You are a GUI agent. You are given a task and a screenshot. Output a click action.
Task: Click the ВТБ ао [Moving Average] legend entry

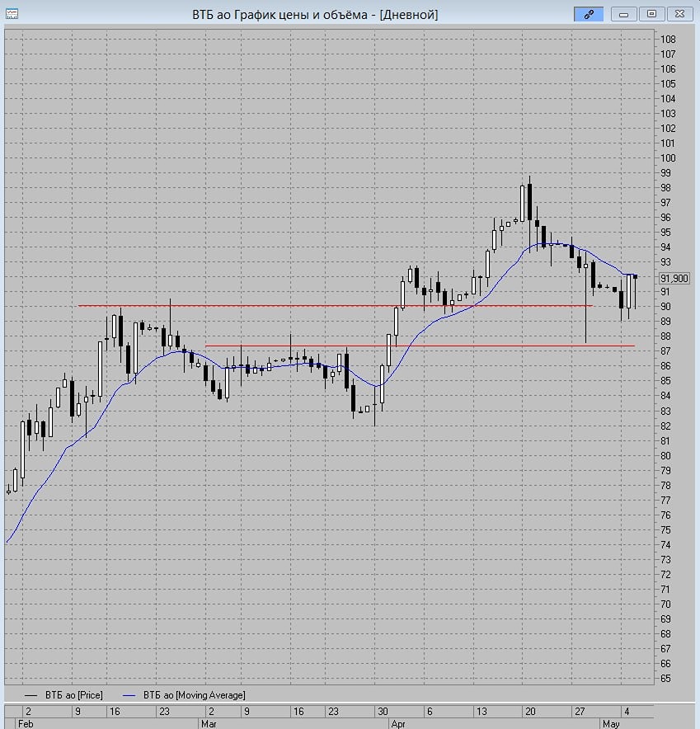click(x=184, y=695)
